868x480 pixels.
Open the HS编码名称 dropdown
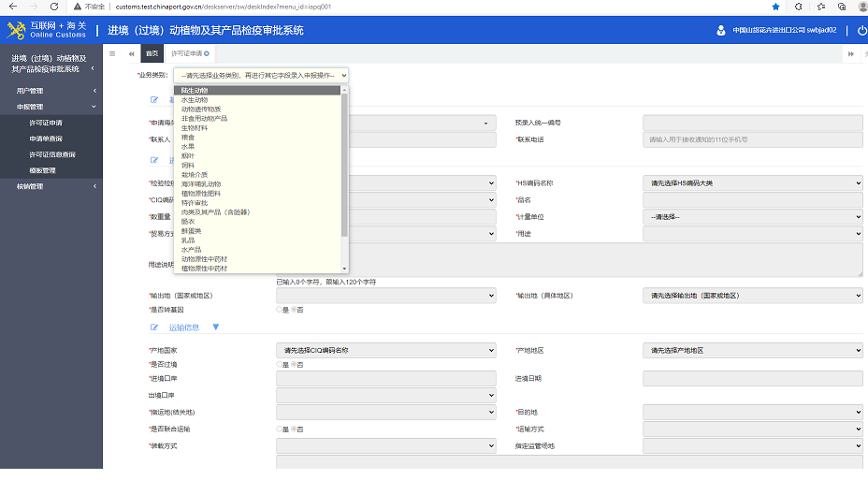[x=752, y=182]
